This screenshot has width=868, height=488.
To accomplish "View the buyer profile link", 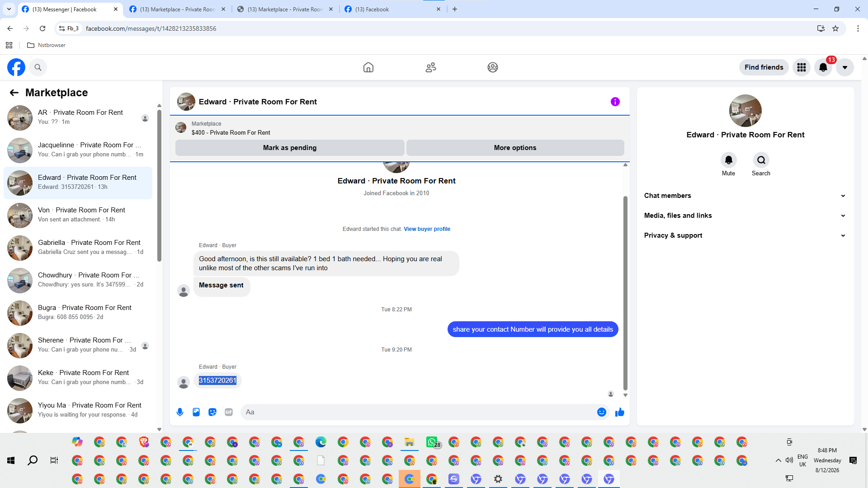I will (427, 229).
